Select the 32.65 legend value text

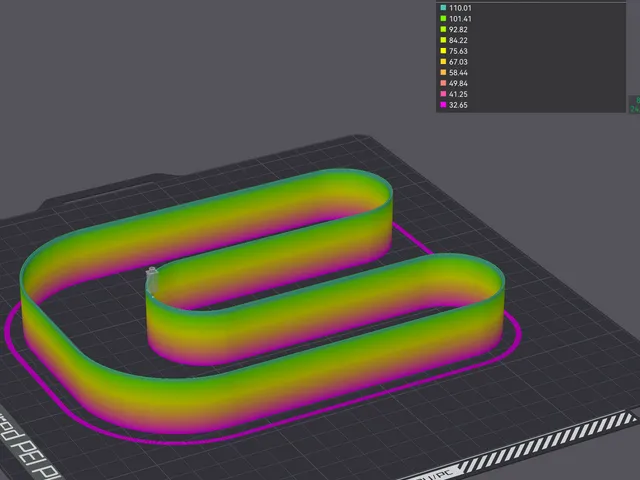[x=458, y=105]
